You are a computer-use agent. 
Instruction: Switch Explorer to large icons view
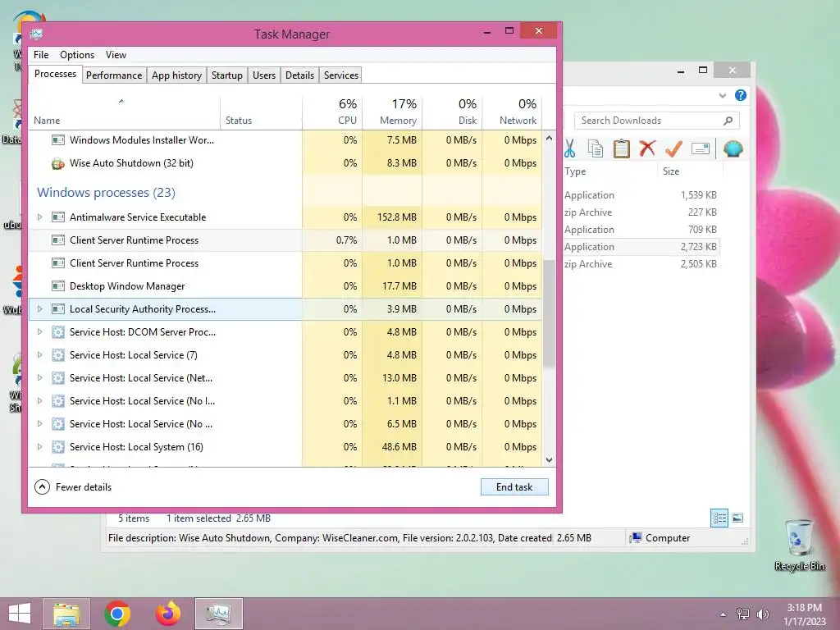pyautogui.click(x=737, y=518)
